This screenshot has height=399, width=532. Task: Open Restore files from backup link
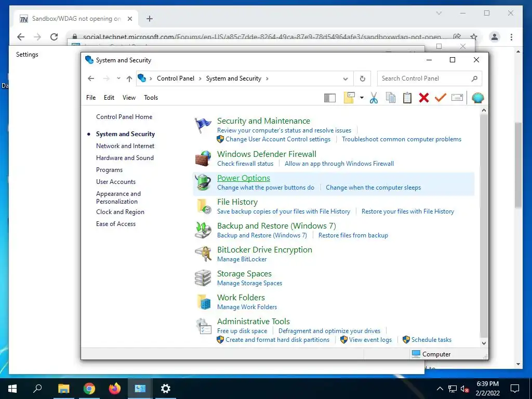pos(353,235)
